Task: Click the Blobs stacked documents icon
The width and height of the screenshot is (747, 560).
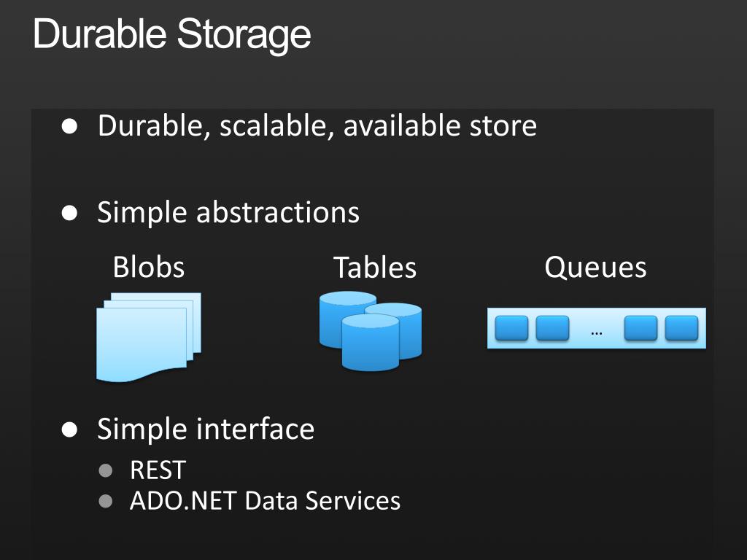Action: coord(149,337)
